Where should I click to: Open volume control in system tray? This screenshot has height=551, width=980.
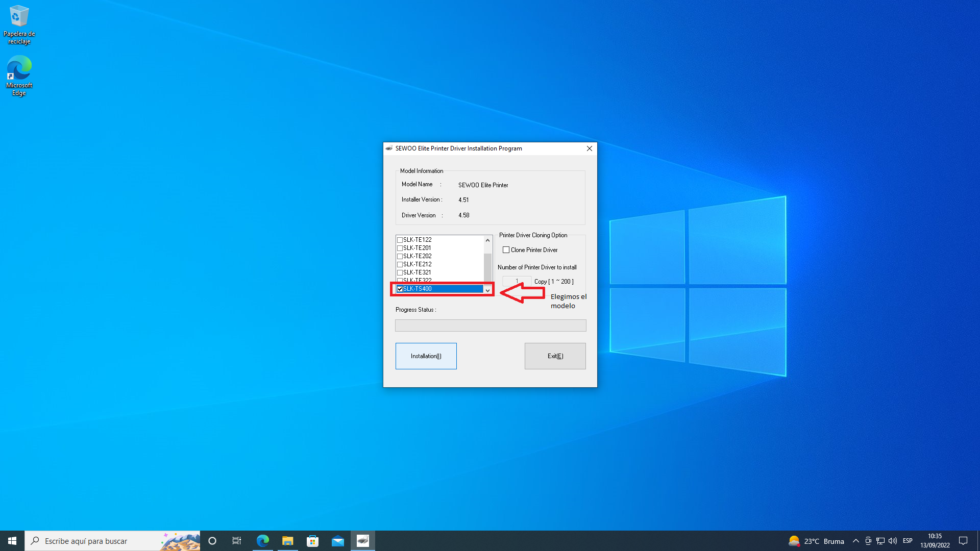[x=893, y=541]
